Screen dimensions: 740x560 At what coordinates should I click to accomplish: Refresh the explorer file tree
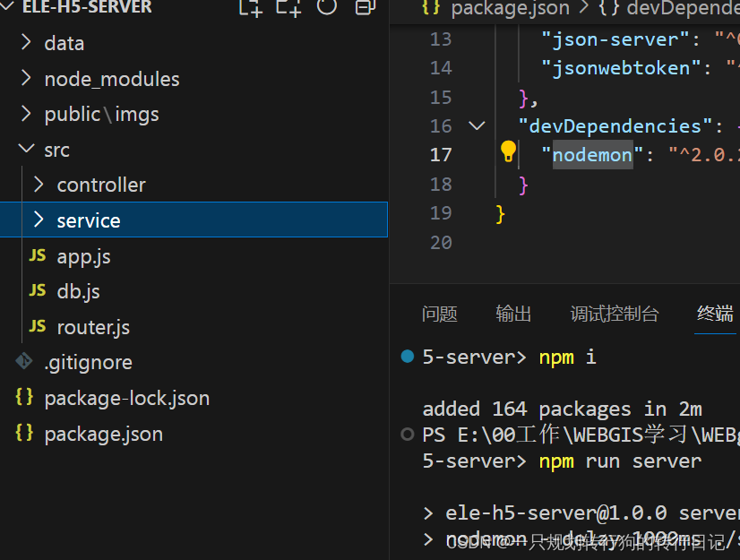pyautogui.click(x=327, y=6)
